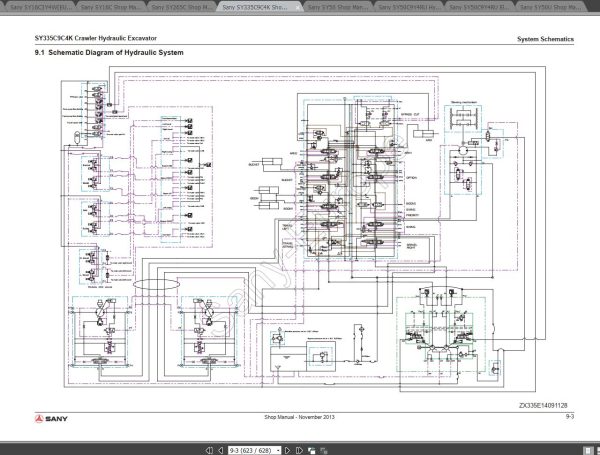Image resolution: width=600 pixels, height=455 pixels.
Task: Click the next view icon in the bottom bar
Action: (324, 450)
